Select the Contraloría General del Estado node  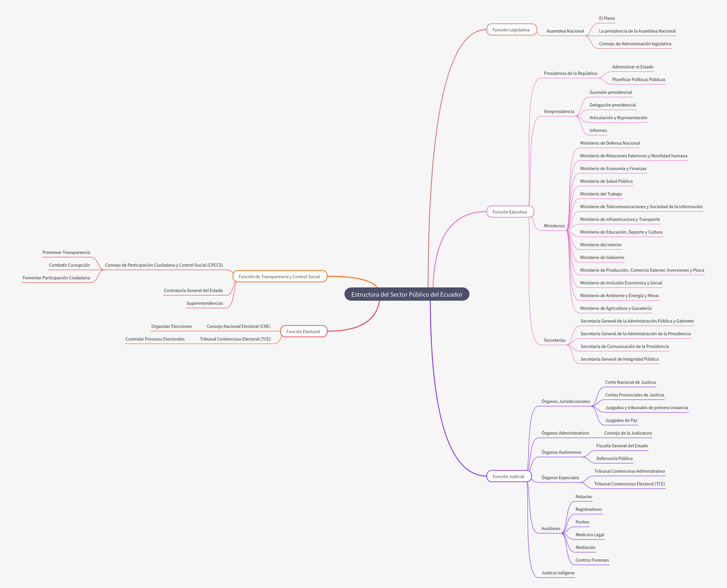point(193,290)
